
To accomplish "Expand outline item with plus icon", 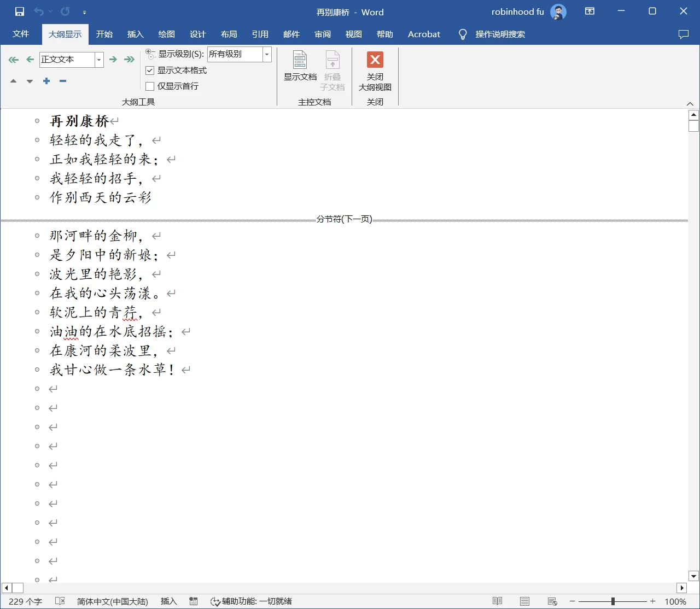I will tap(46, 81).
